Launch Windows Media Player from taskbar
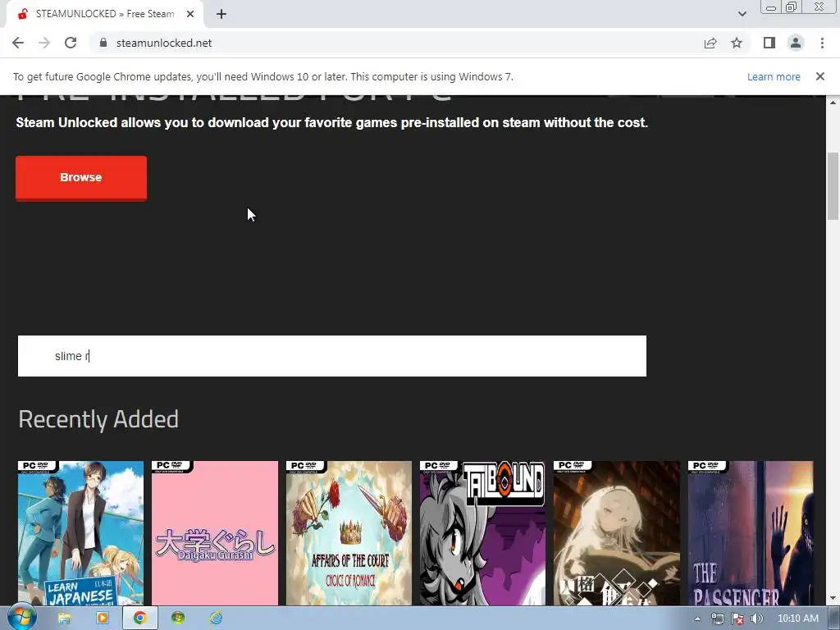 [103, 619]
